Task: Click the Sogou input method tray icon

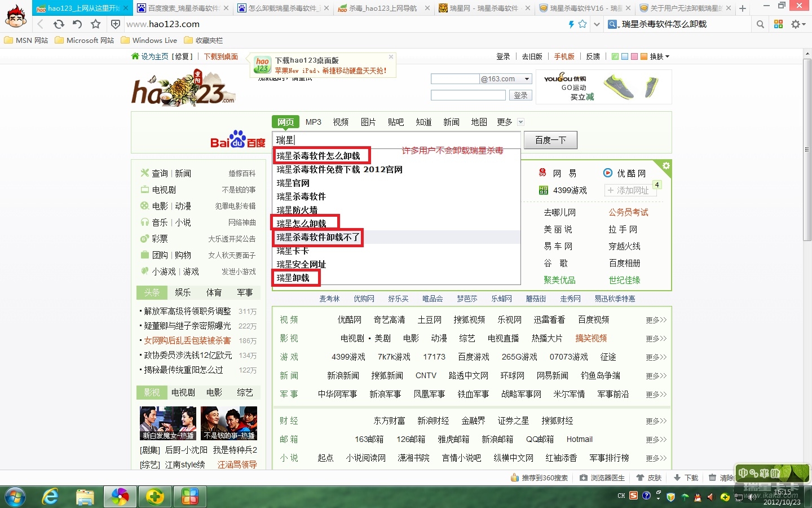Action: coord(634,496)
